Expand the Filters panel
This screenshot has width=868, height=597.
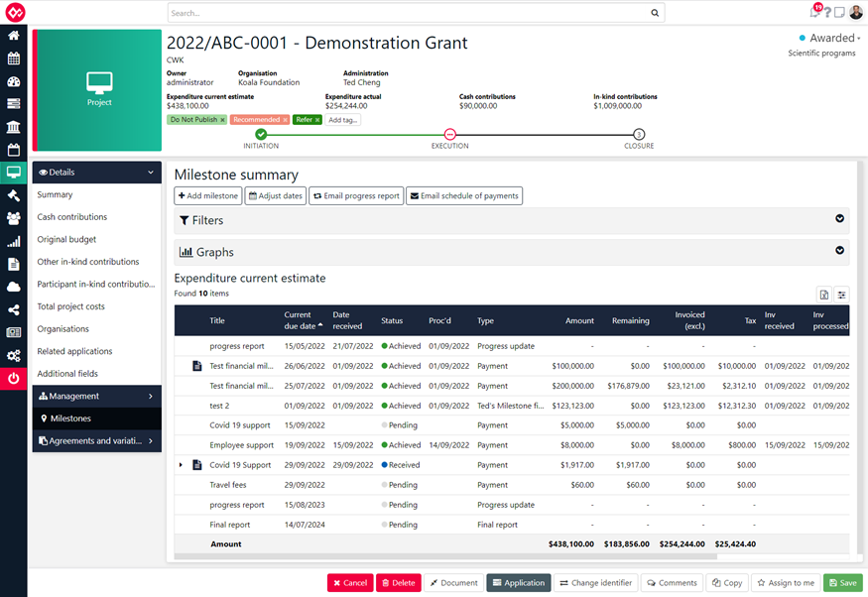click(839, 218)
